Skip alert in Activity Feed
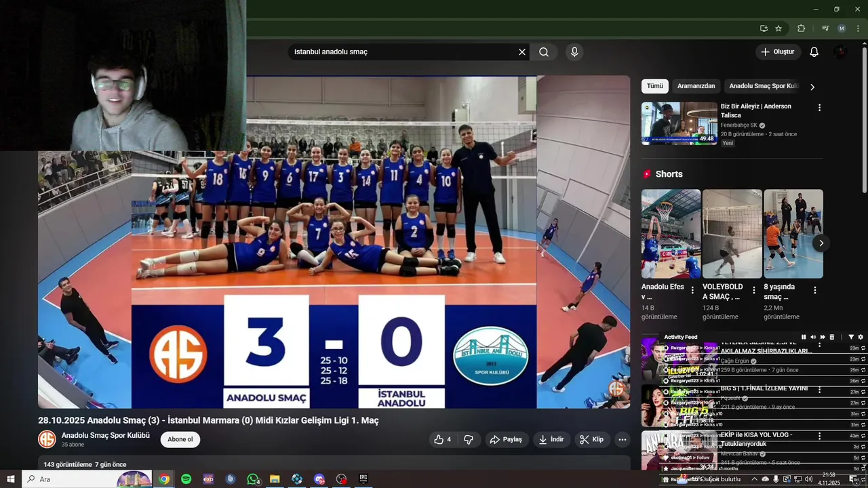The width and height of the screenshot is (868, 488). click(823, 337)
